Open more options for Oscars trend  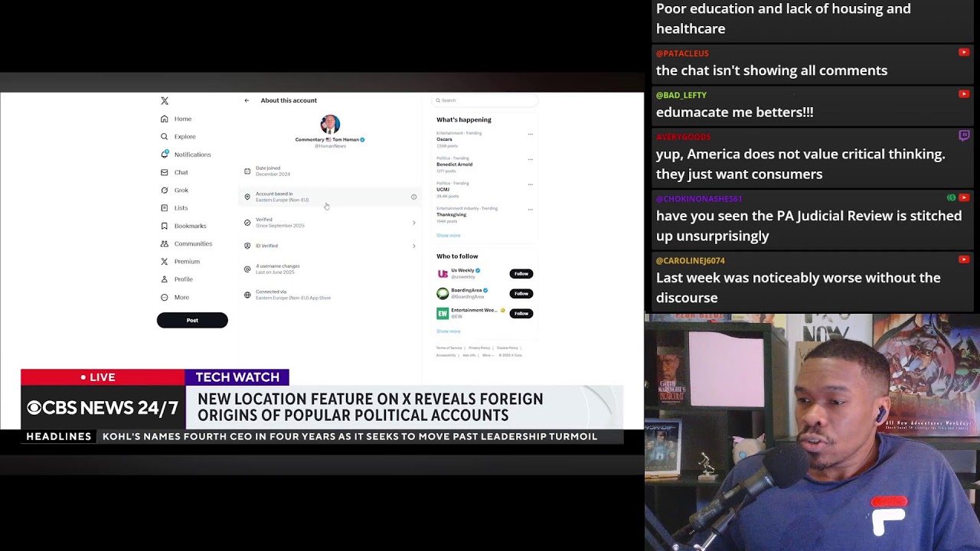(530, 134)
